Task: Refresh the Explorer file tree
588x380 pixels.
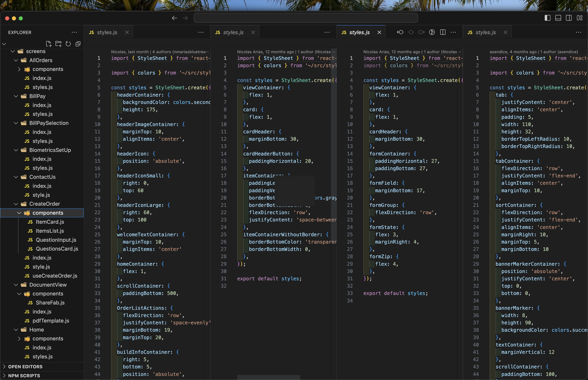Action: pyautogui.click(x=68, y=44)
